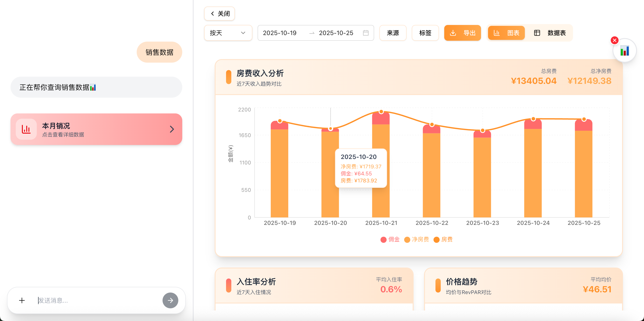Open the 按天 granularity dropdown
The image size is (644, 321).
228,33
